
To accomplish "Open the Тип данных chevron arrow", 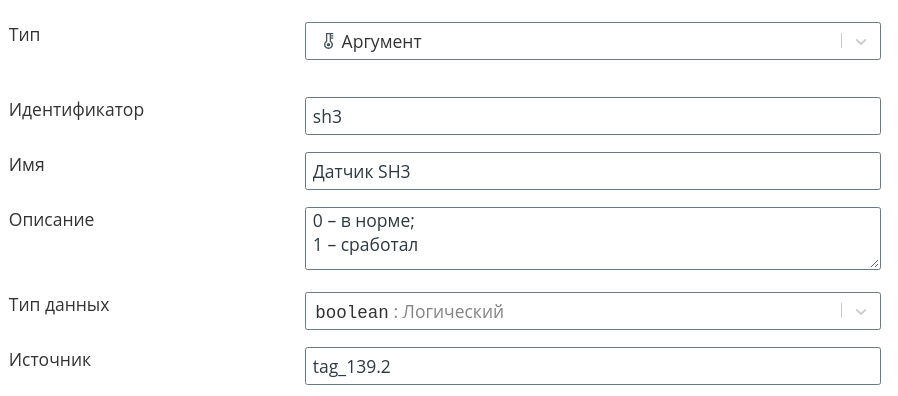I will (860, 311).
